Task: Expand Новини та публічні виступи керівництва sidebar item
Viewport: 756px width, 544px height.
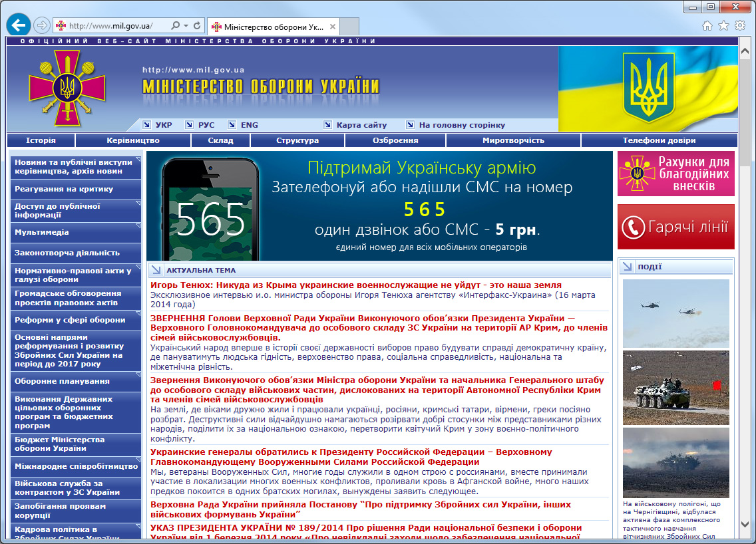Action: point(76,167)
